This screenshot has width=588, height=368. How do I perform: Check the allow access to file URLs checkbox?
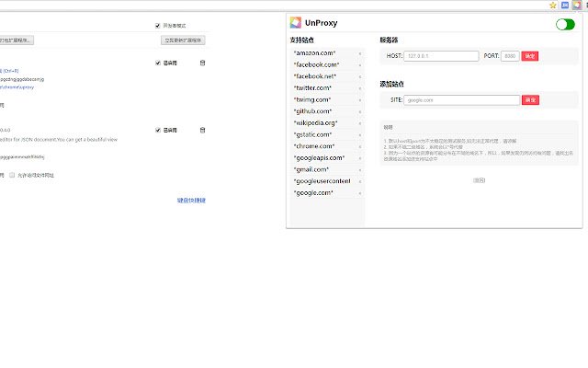[12, 175]
